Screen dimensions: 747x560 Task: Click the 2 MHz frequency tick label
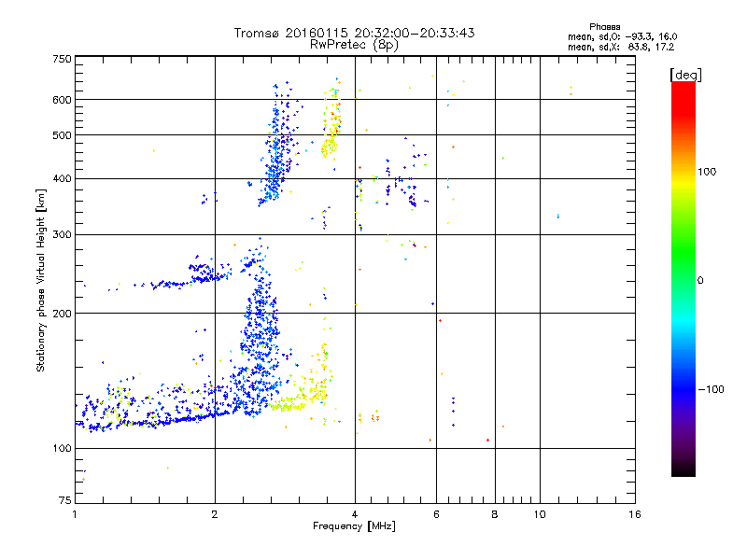tap(215, 514)
